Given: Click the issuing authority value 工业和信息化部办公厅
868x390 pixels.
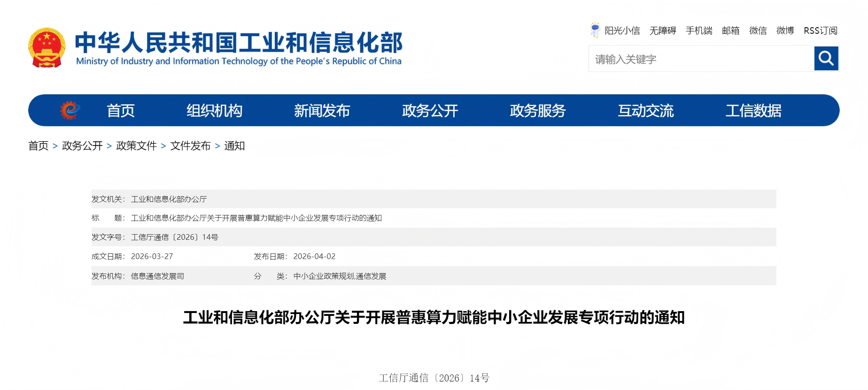Looking at the screenshot, I should coord(169,199).
